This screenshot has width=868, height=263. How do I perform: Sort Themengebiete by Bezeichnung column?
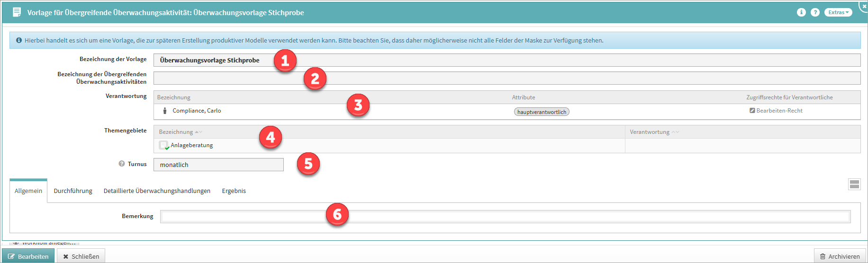(176, 132)
